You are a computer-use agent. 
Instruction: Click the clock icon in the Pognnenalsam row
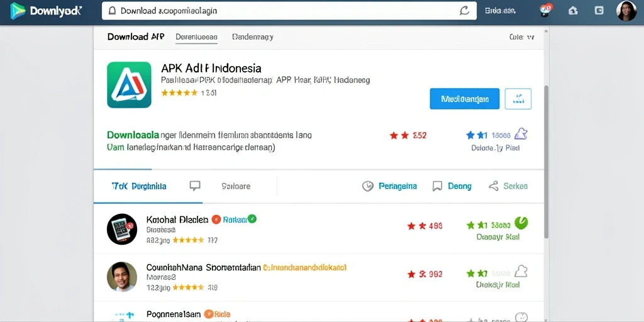[521, 316]
